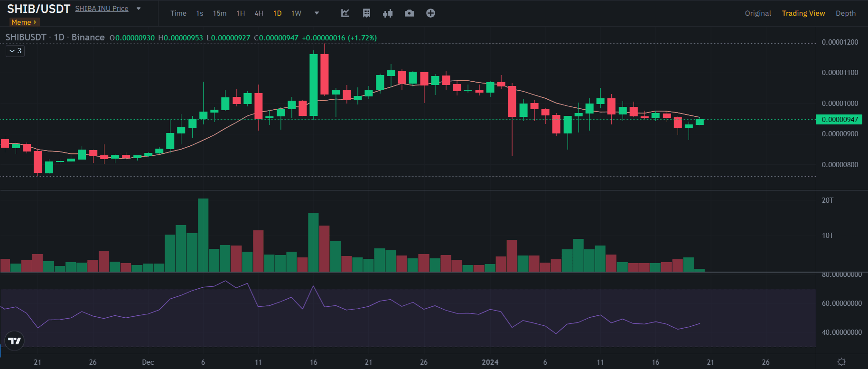Switch to the Original chart tab
The height and width of the screenshot is (369, 868).
point(757,13)
